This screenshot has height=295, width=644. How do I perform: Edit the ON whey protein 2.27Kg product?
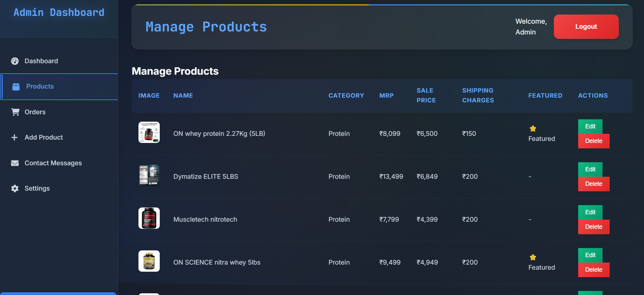(590, 126)
